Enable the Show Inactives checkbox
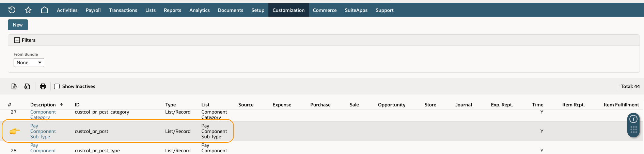The image size is (644, 154). (x=57, y=86)
